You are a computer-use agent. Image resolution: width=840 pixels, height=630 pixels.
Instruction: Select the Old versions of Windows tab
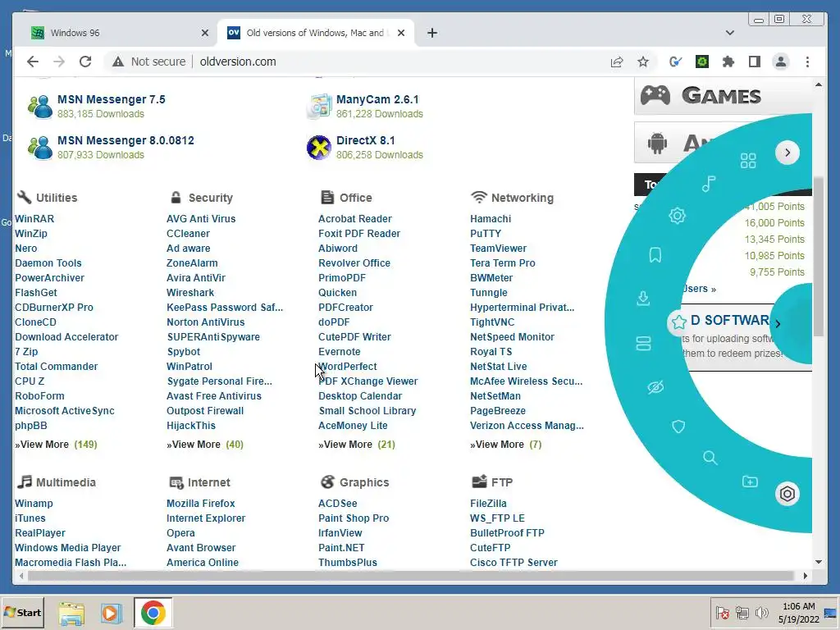click(316, 33)
